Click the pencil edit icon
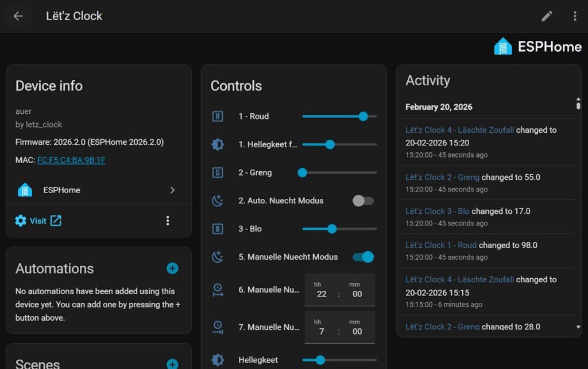This screenshot has width=588, height=369. click(547, 16)
